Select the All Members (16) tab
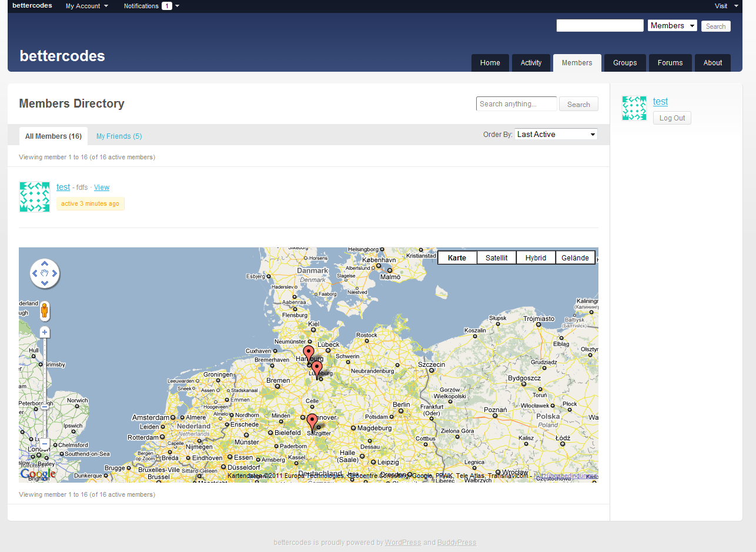The image size is (756, 552). [53, 136]
